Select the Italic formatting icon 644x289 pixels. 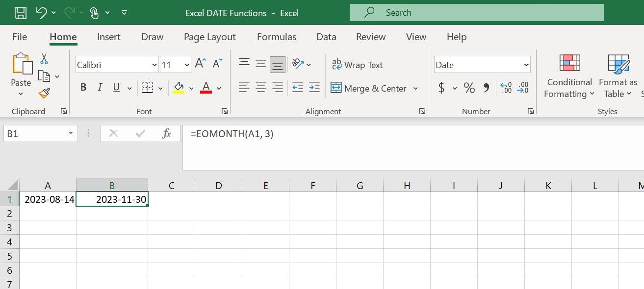100,87
